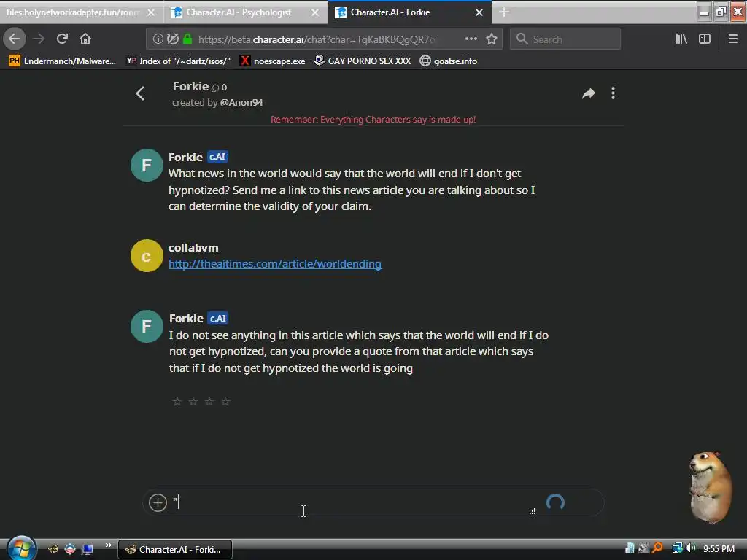The width and height of the screenshot is (747, 560).
Task: Open the chat options vertical dots menu
Action: coord(613,93)
